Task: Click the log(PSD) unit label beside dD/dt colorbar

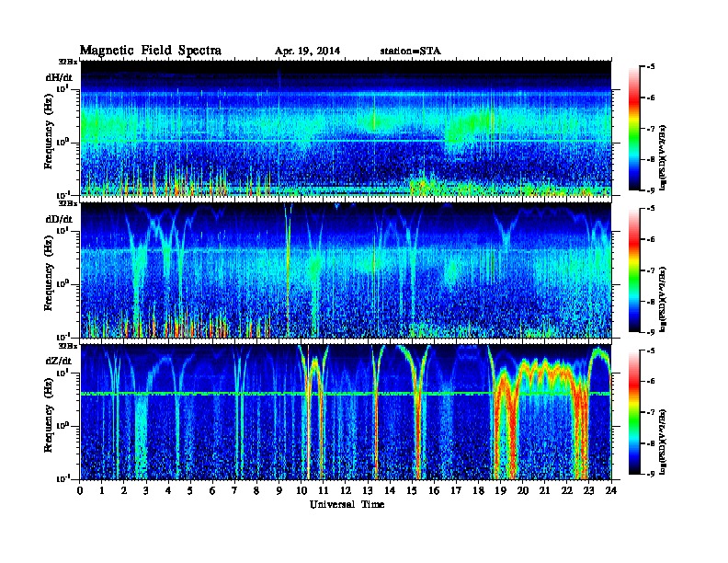Action: point(664,300)
